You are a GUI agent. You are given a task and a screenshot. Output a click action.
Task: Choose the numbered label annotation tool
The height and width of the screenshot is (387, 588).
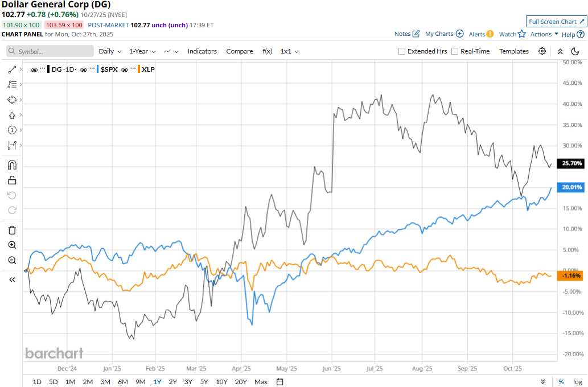(12, 130)
